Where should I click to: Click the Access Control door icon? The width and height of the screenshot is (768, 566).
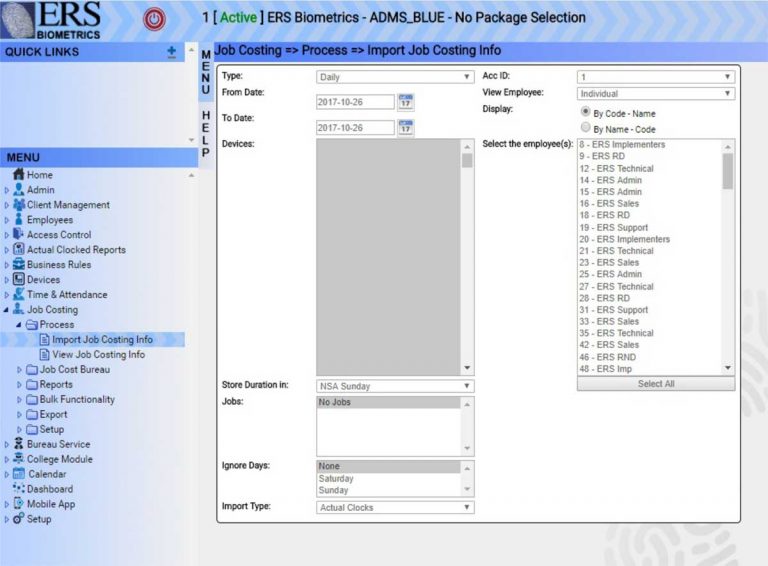pyautogui.click(x=19, y=235)
